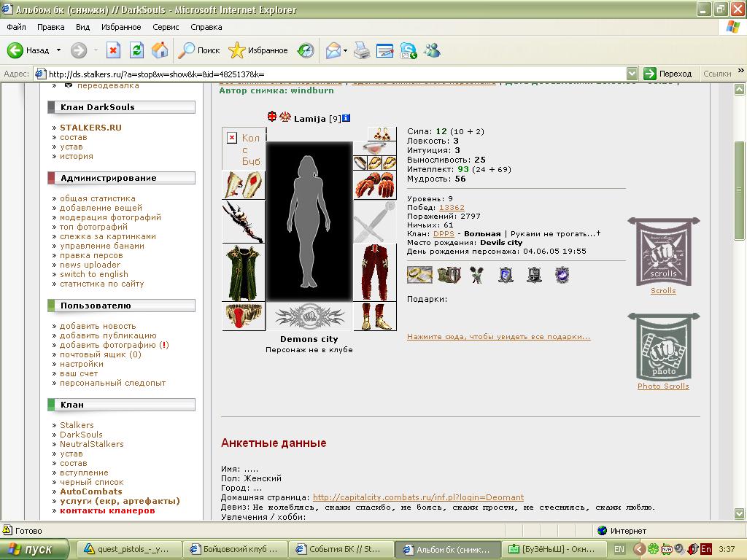Image resolution: width=747 pixels, height=560 pixels.
Task: Click the History toolbar icon
Action: [x=306, y=50]
